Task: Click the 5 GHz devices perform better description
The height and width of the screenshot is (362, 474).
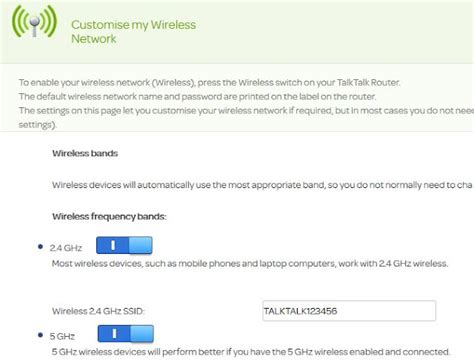Action: tap(251, 352)
